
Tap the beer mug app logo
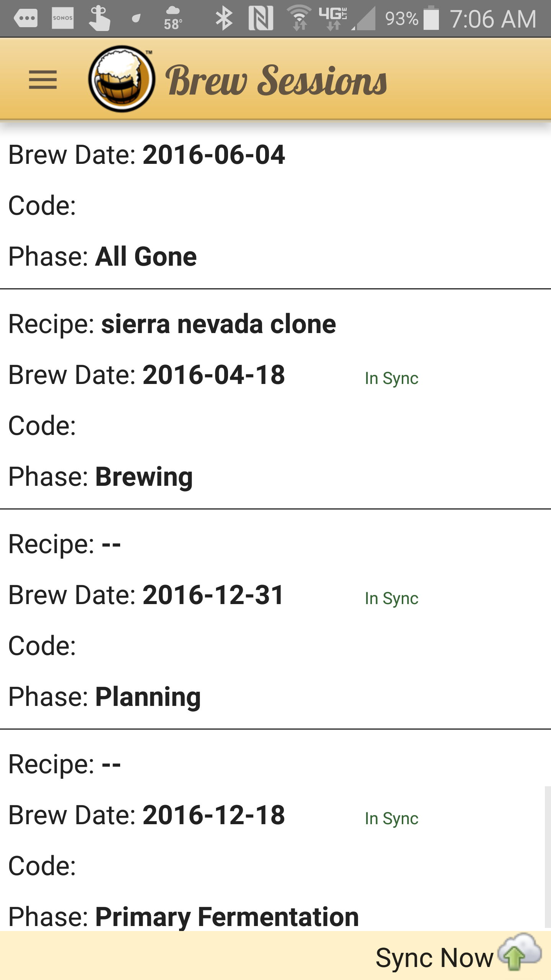point(122,79)
